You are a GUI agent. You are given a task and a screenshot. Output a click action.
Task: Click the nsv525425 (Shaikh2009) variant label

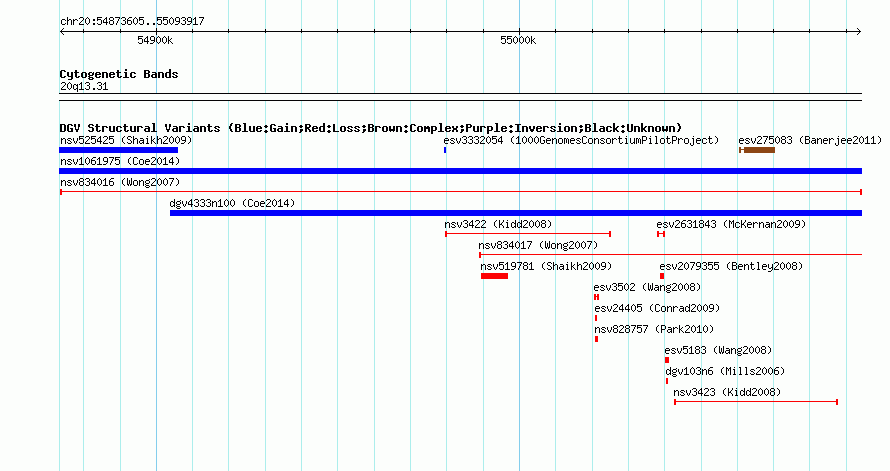(x=126, y=140)
